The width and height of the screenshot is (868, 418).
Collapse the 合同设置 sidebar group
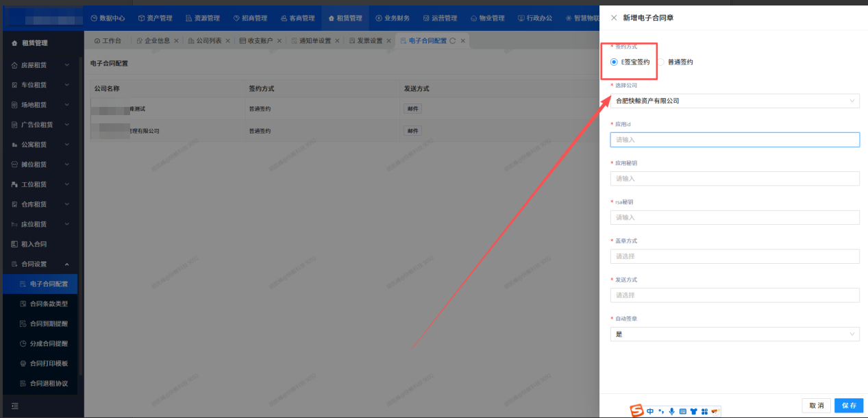(66, 264)
